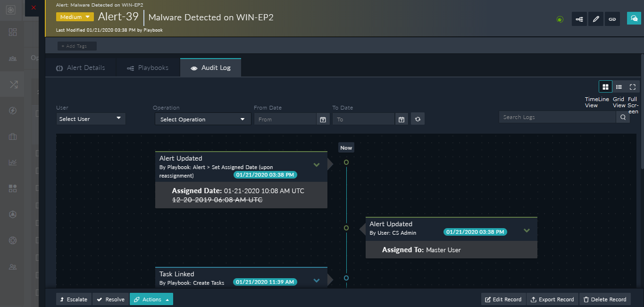
Task: Switch to Grid View of the audit log
Action: click(619, 86)
